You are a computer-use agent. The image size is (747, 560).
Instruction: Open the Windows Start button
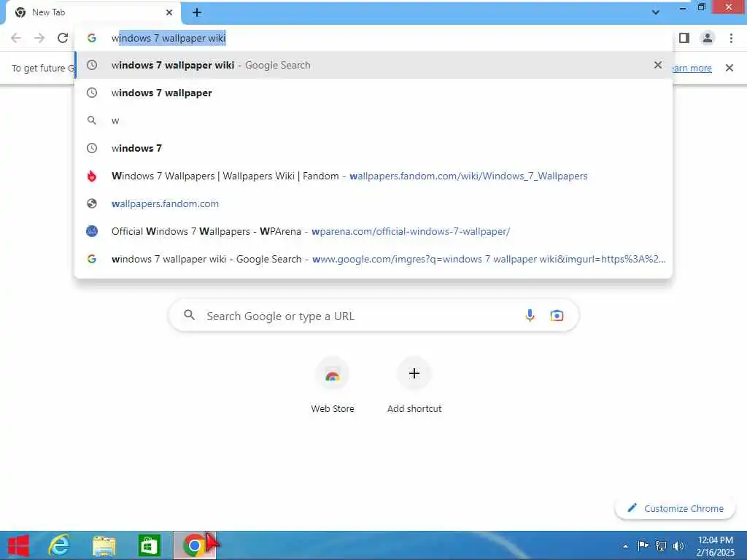click(x=19, y=545)
